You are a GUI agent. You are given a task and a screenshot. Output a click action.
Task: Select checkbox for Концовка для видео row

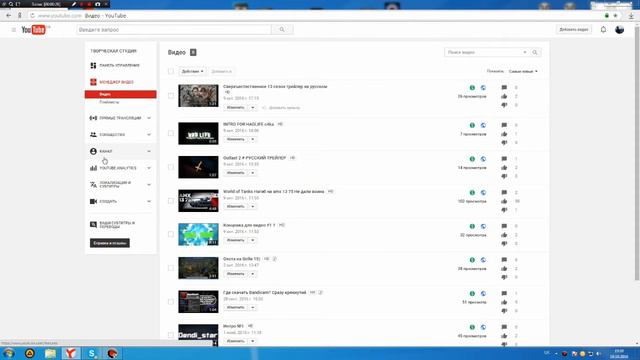171,234
